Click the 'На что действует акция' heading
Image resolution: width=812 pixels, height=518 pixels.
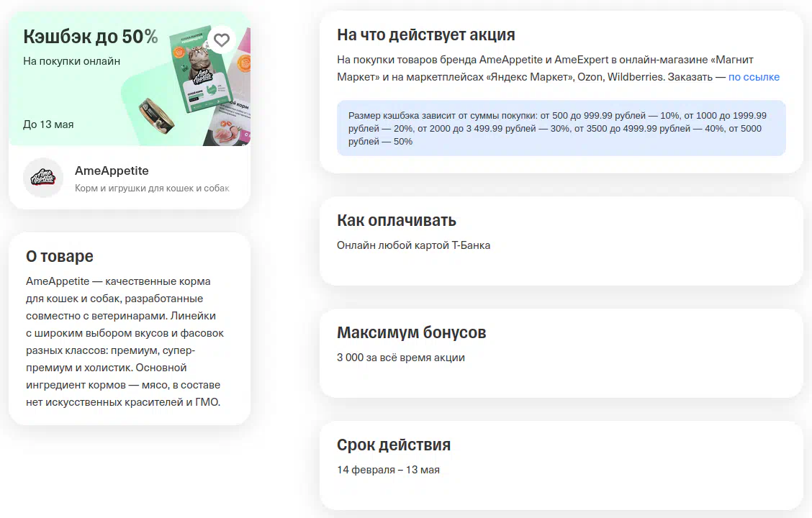[425, 35]
